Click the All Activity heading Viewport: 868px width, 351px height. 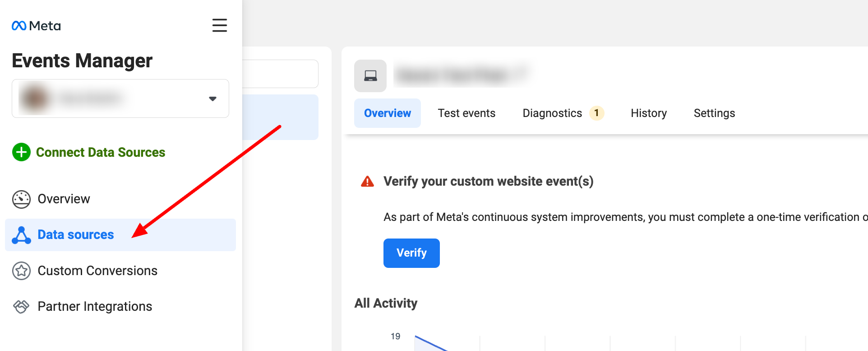(386, 303)
